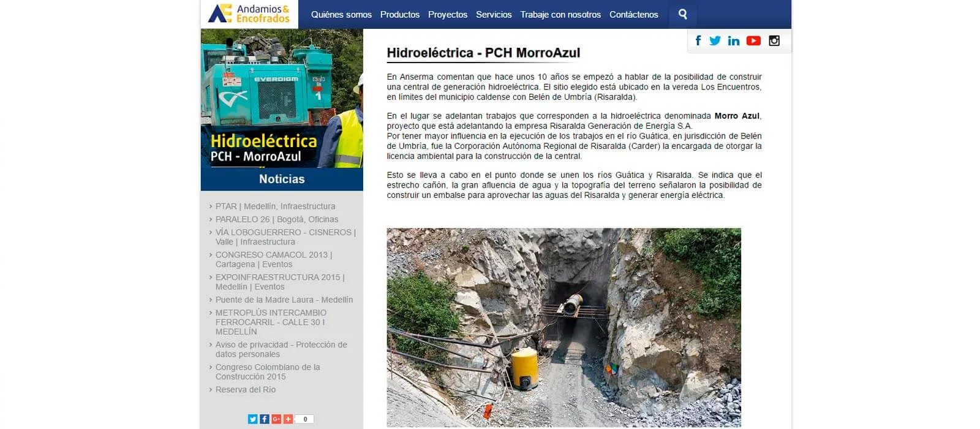This screenshot has height=429, width=980.
Task: Click the Andamios & Encofrados logo
Action: tap(249, 14)
